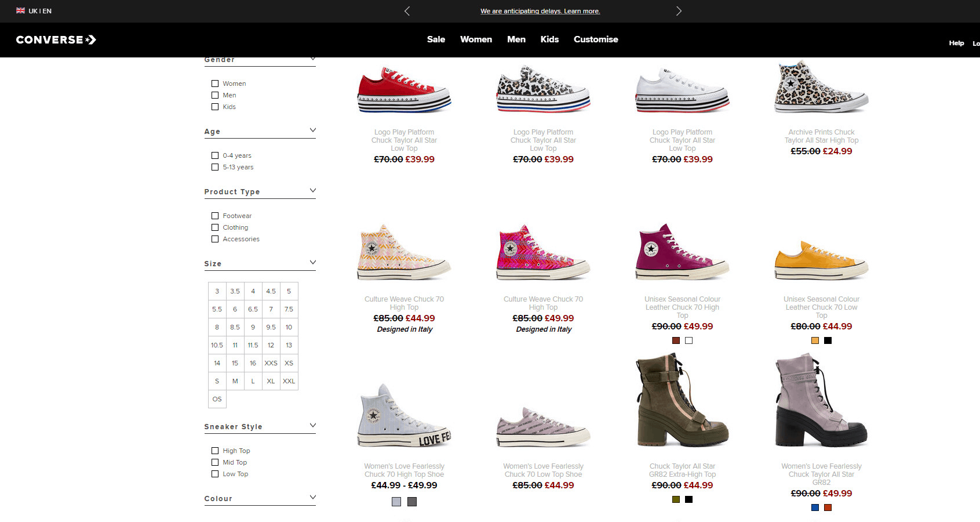Open the red Logo Play Platform shoe image
This screenshot has width=980, height=522.
(x=404, y=89)
